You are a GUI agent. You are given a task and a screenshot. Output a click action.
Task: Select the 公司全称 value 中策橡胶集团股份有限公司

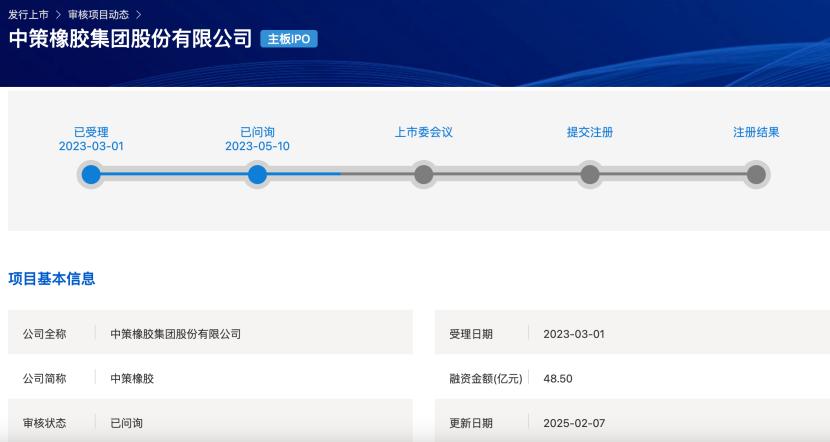click(176, 334)
